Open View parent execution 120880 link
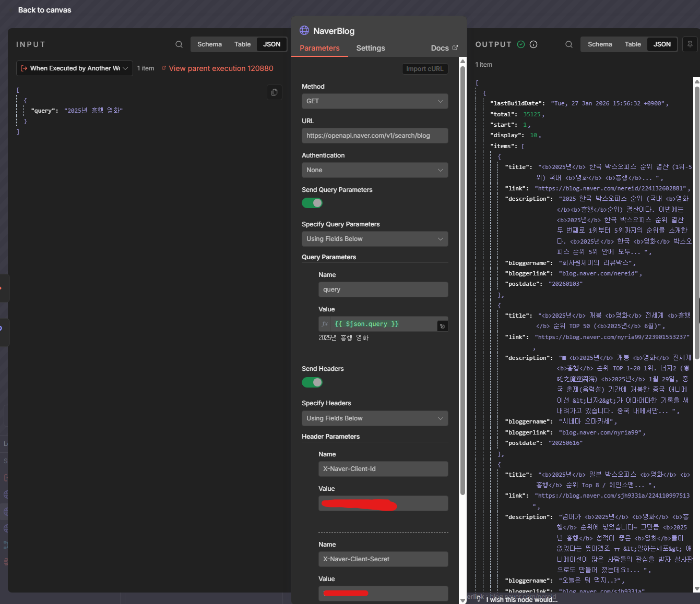 (x=220, y=68)
